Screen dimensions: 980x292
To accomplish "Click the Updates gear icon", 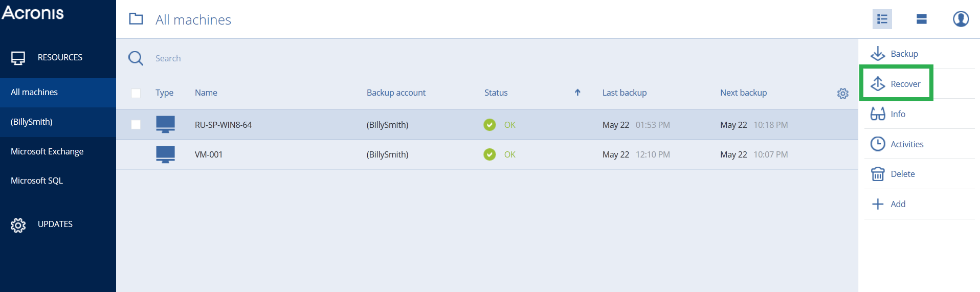I will click(18, 225).
